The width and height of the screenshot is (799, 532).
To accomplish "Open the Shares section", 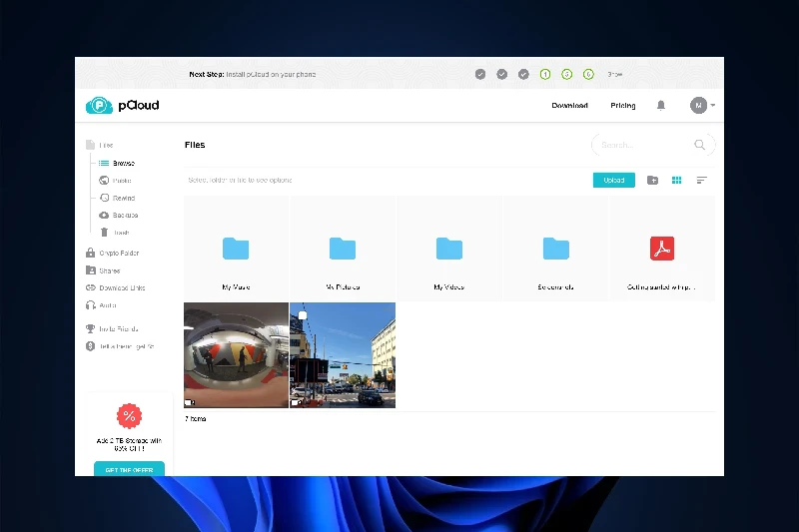I will [x=103, y=270].
